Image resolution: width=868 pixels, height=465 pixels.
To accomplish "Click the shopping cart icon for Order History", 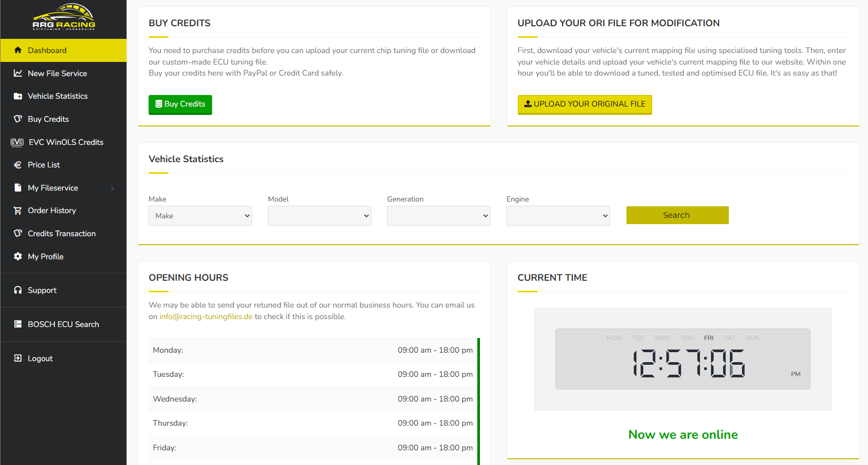I will click(18, 210).
